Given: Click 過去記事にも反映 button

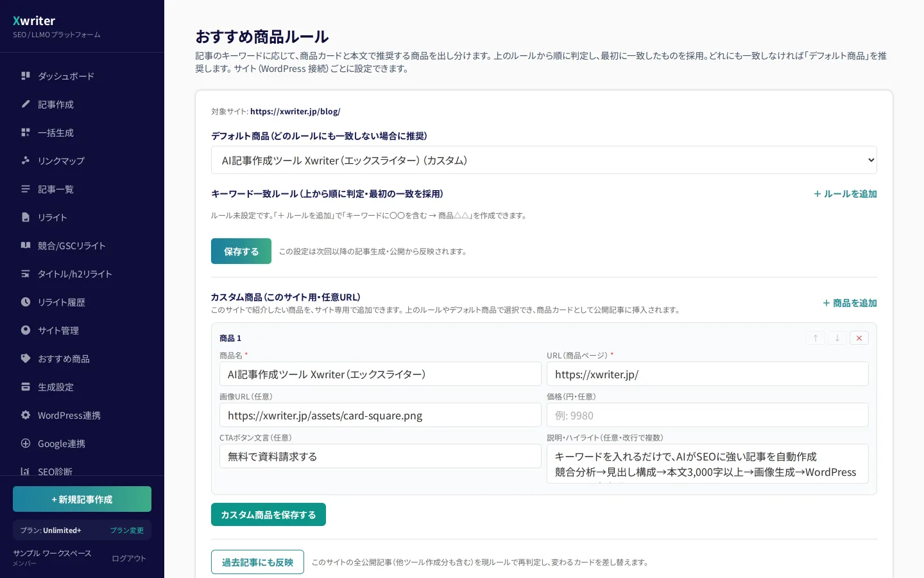Looking at the screenshot, I should pyautogui.click(x=257, y=562).
